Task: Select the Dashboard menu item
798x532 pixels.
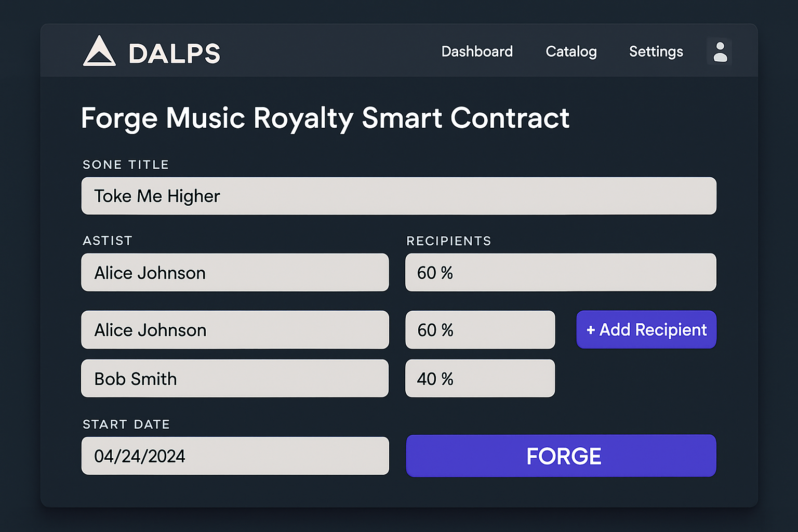Action: point(476,51)
